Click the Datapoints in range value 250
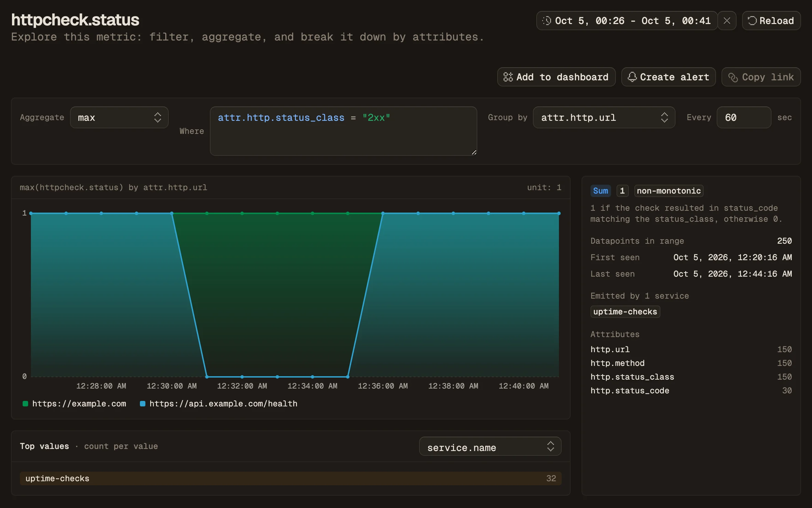812x508 pixels. tap(785, 241)
